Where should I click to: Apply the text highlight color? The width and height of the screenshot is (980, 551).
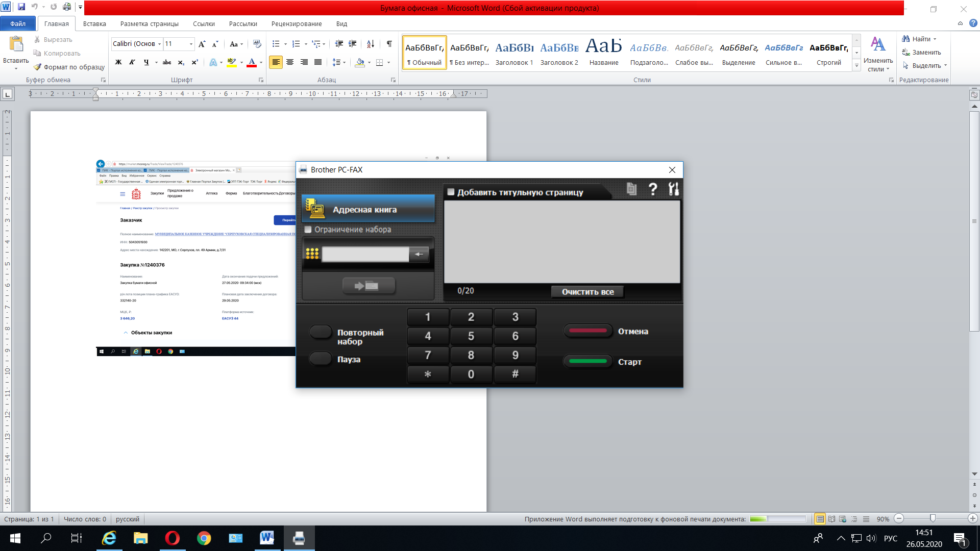(231, 62)
